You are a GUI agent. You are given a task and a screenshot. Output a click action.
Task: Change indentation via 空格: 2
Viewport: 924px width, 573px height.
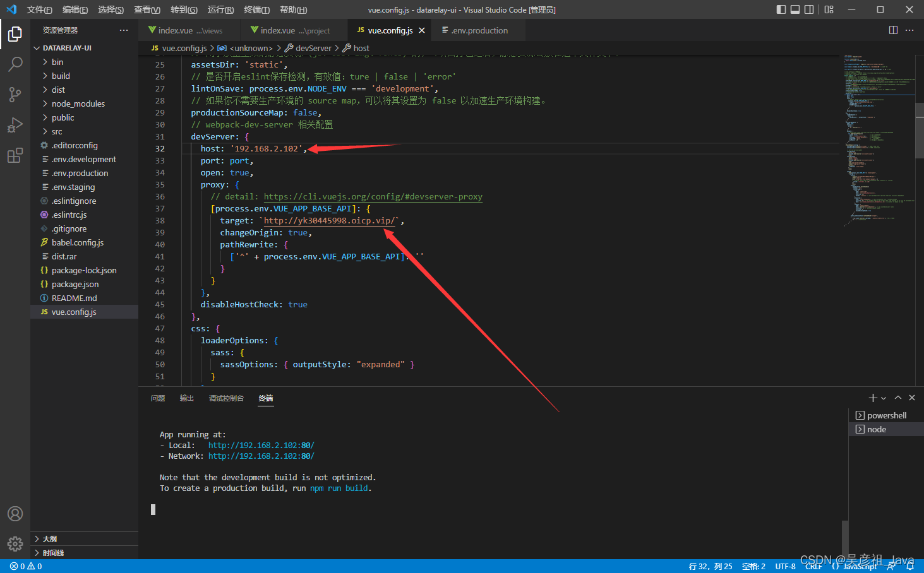pyautogui.click(x=753, y=566)
